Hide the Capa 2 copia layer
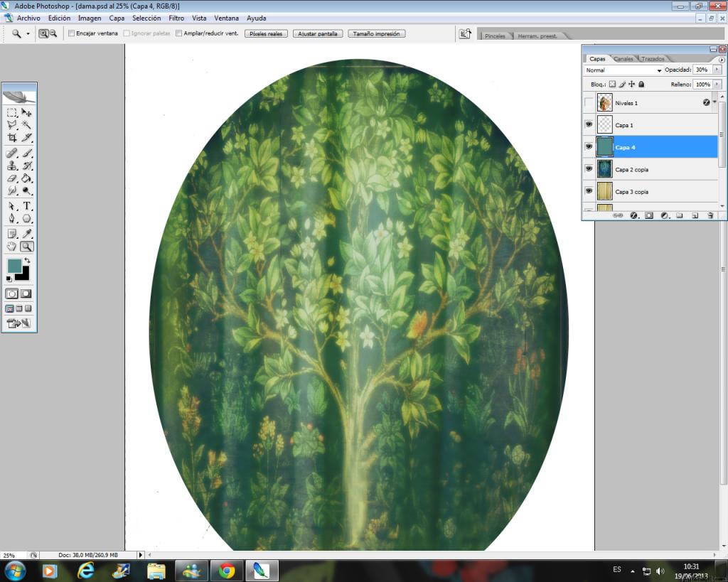Screen dimensions: 728x582 [x=589, y=168]
